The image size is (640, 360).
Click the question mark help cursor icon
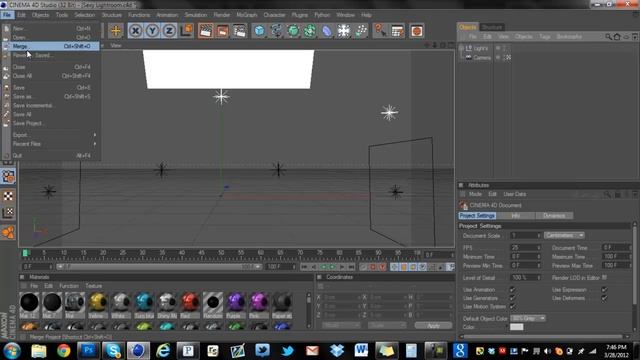pos(380,31)
